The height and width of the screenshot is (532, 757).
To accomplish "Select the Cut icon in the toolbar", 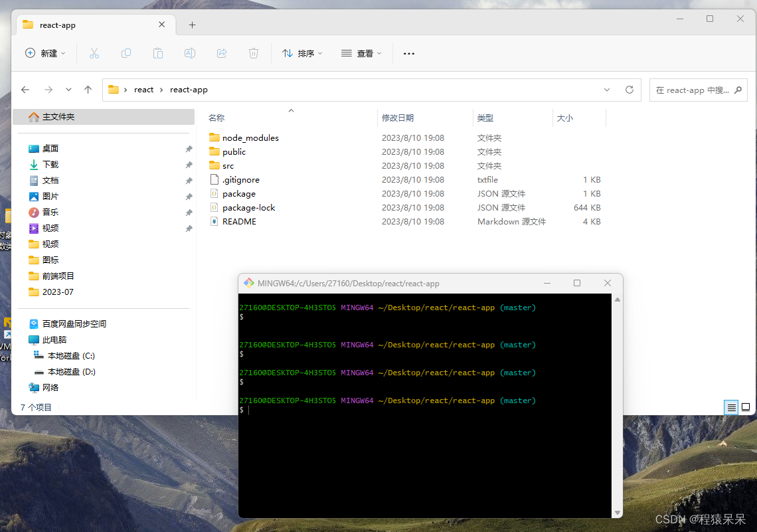I will (x=94, y=53).
